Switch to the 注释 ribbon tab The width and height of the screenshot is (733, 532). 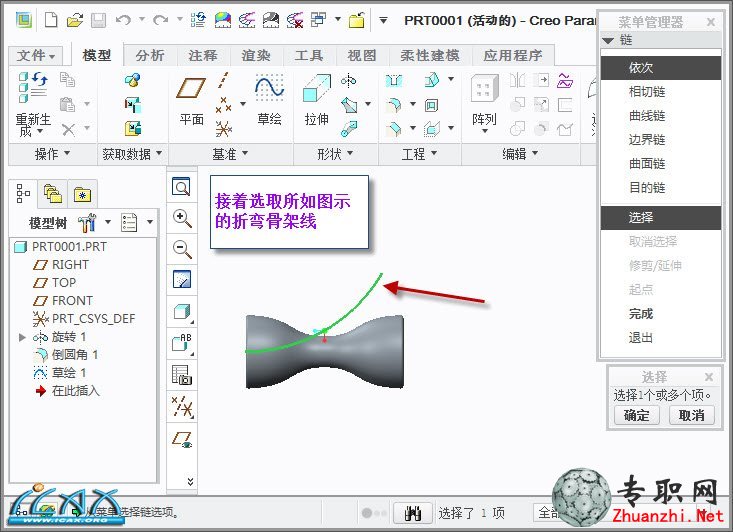pos(203,56)
